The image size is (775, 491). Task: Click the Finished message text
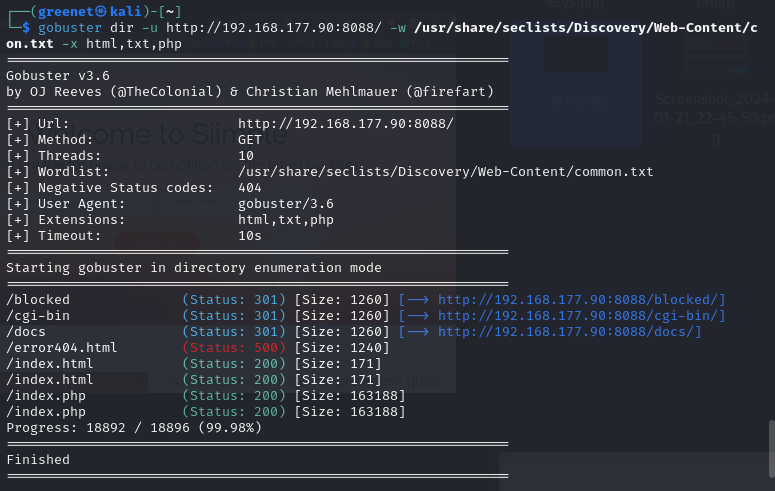click(38, 460)
